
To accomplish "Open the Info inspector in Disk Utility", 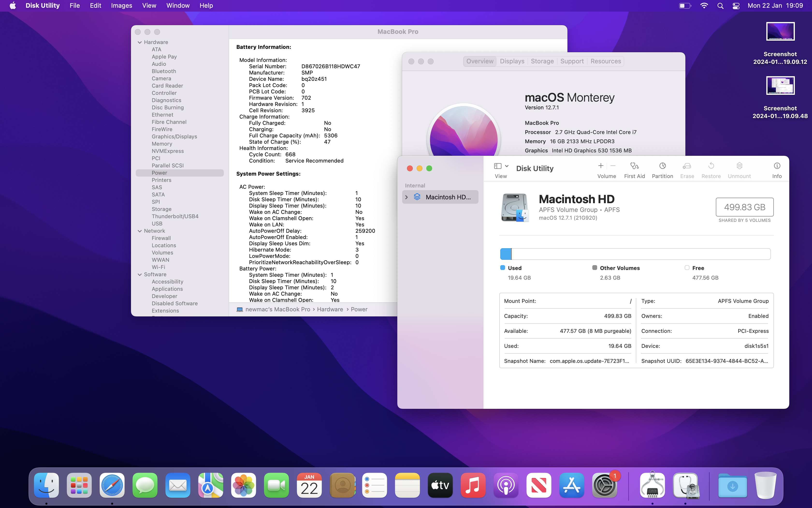I will 777,166.
